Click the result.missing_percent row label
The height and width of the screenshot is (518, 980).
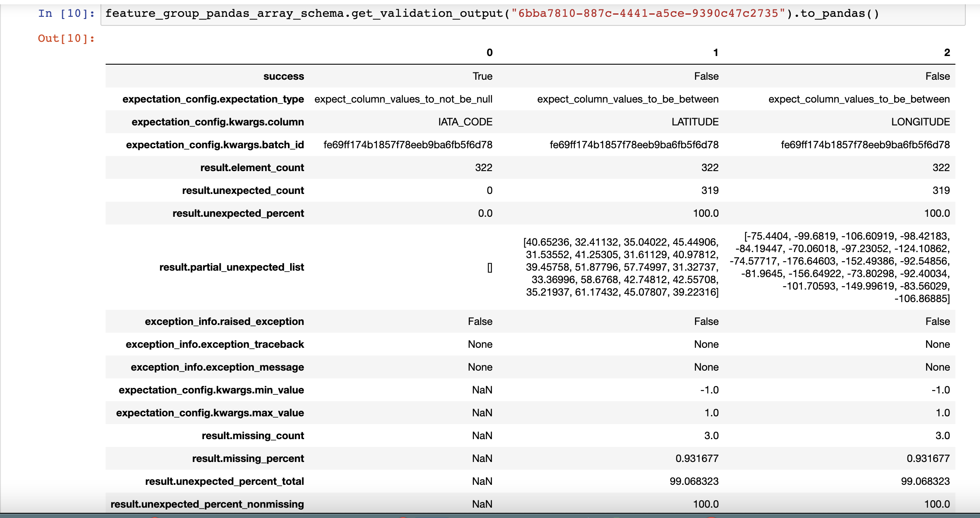click(248, 459)
